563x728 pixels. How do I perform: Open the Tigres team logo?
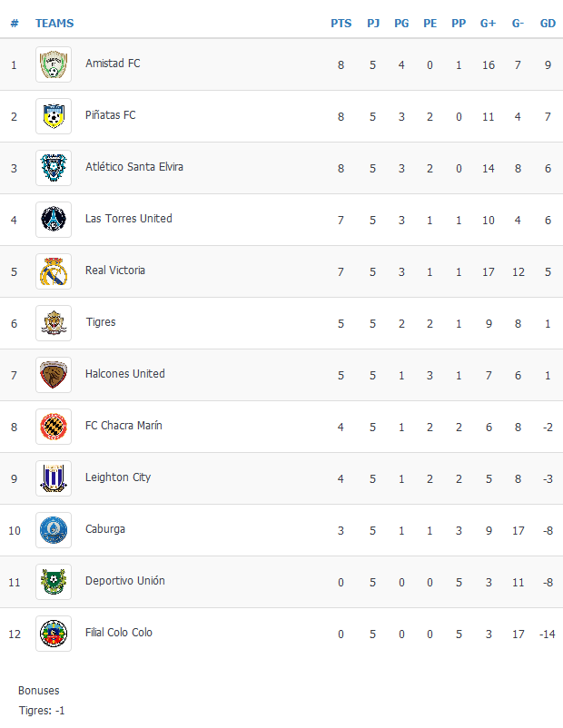click(54, 323)
